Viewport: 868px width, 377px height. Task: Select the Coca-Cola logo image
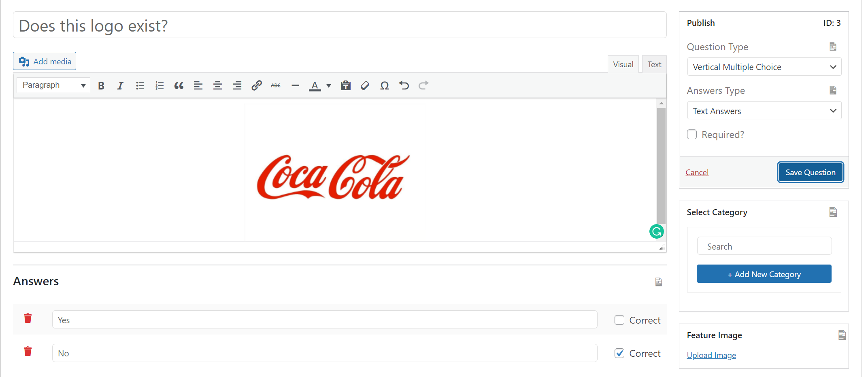[x=335, y=173]
